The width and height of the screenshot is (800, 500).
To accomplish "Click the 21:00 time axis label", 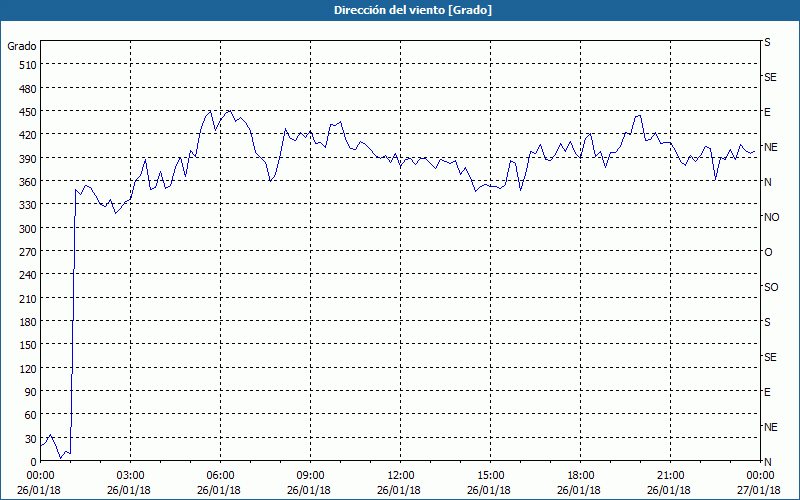I will (x=670, y=476).
